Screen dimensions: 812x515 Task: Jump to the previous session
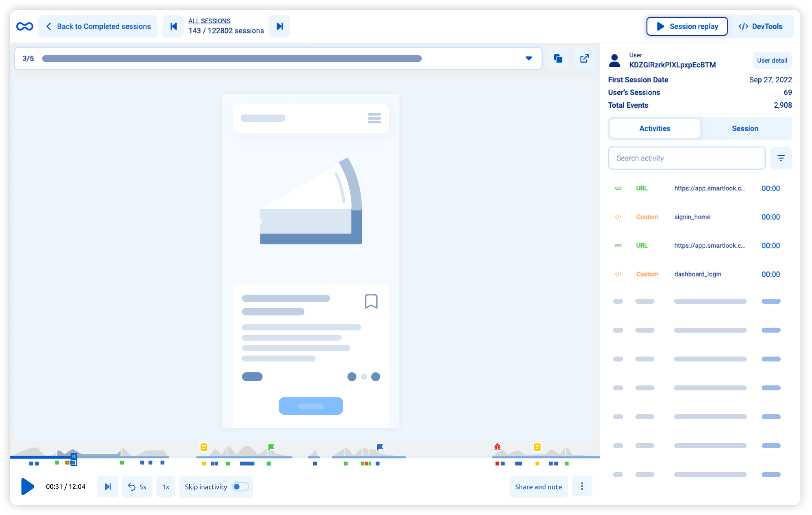tap(173, 26)
